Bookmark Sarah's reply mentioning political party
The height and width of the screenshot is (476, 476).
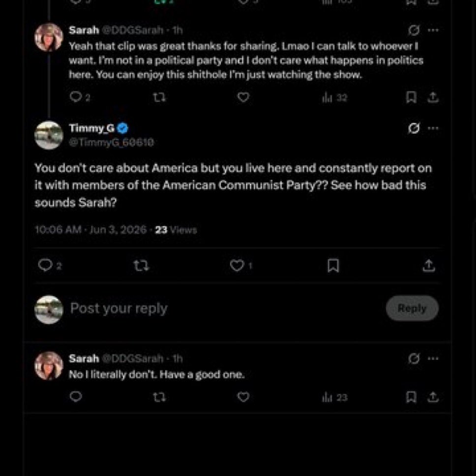coord(411,97)
